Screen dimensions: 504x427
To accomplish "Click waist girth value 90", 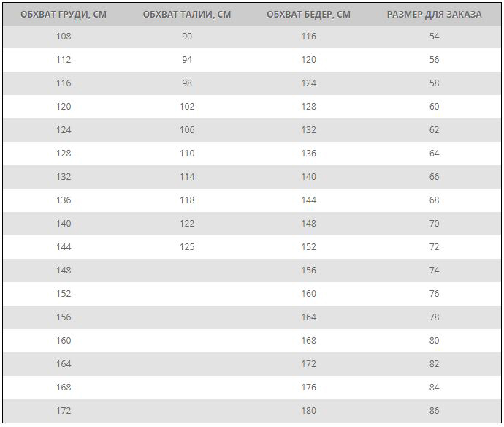I will (187, 37).
